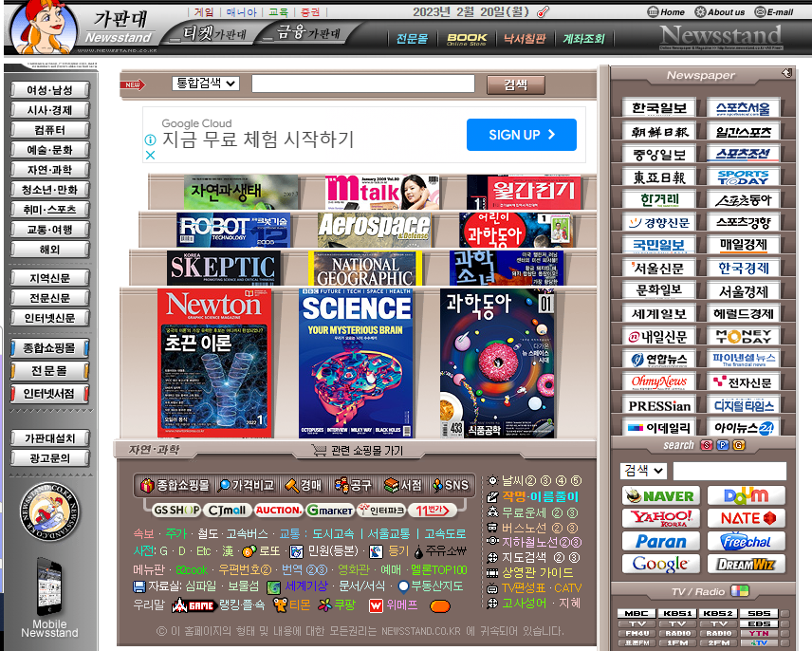Open 경매 gavel icon link
812x651 pixels.
[x=292, y=485]
